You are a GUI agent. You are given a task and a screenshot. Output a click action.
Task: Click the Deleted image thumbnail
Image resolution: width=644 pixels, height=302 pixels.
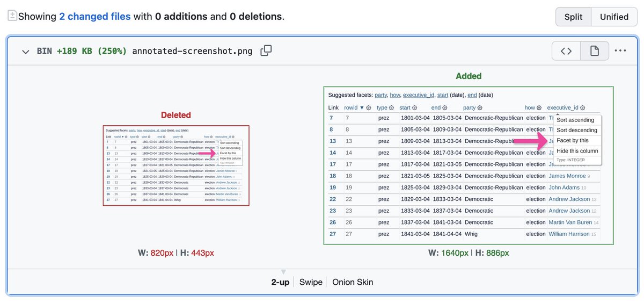click(x=176, y=165)
